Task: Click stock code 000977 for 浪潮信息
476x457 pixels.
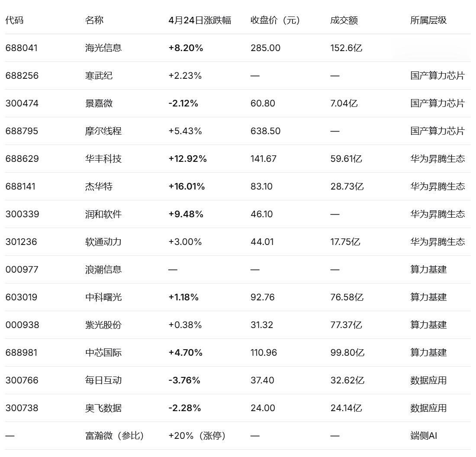Action: coord(22,270)
